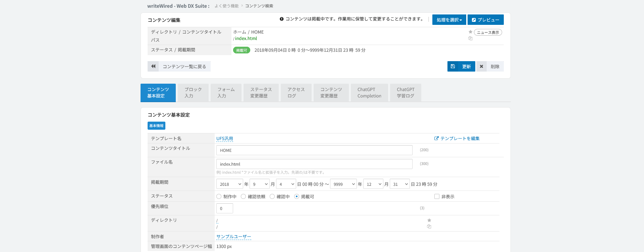The height and width of the screenshot is (252, 644).
Task: Switch to ステータス変更履歴 tab
Action: point(261,93)
